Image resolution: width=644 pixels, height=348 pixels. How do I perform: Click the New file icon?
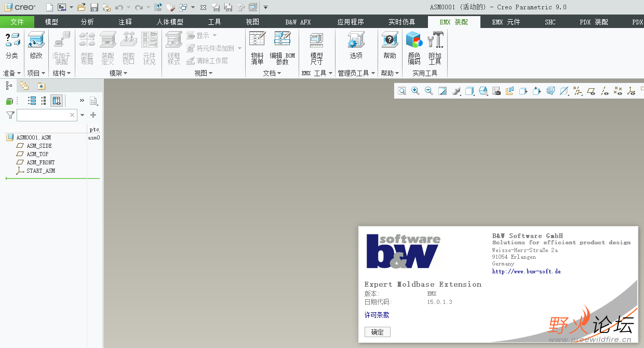point(49,7)
